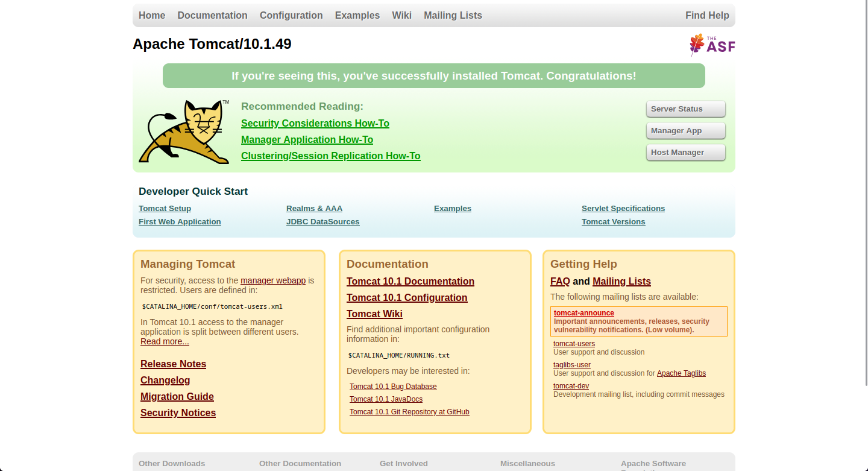Go to Documentation in top navigation
Viewport: 868px width, 471px height.
[212, 16]
